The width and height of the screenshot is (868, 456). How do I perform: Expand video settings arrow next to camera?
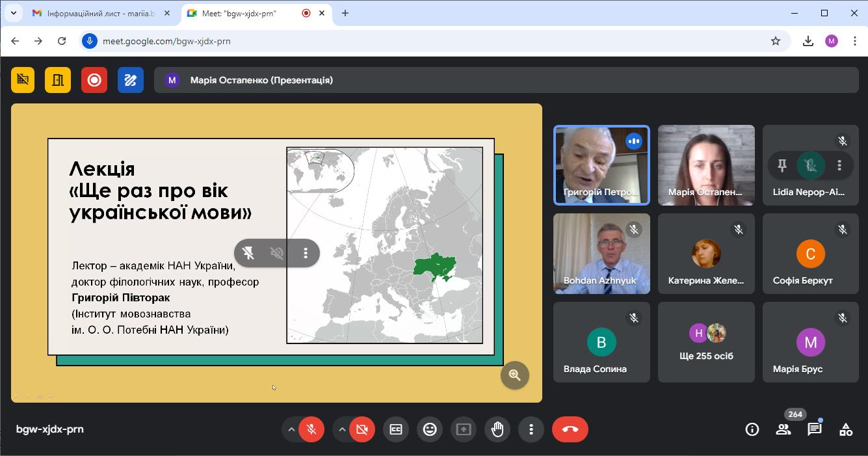coord(342,429)
